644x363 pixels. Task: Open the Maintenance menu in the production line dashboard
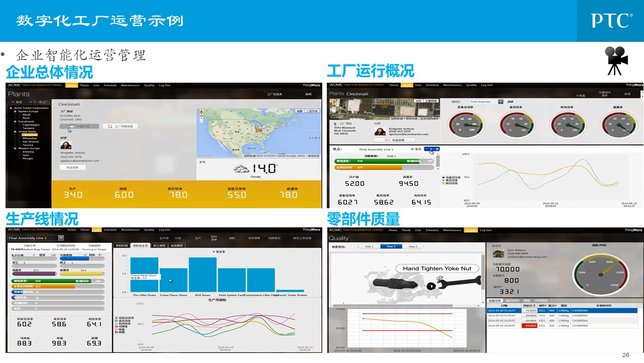coord(130,230)
